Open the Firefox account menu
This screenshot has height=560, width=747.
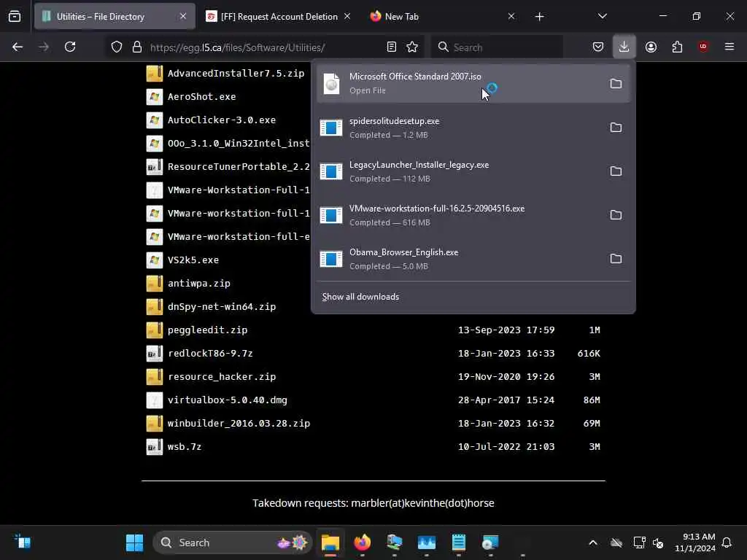[x=651, y=47]
